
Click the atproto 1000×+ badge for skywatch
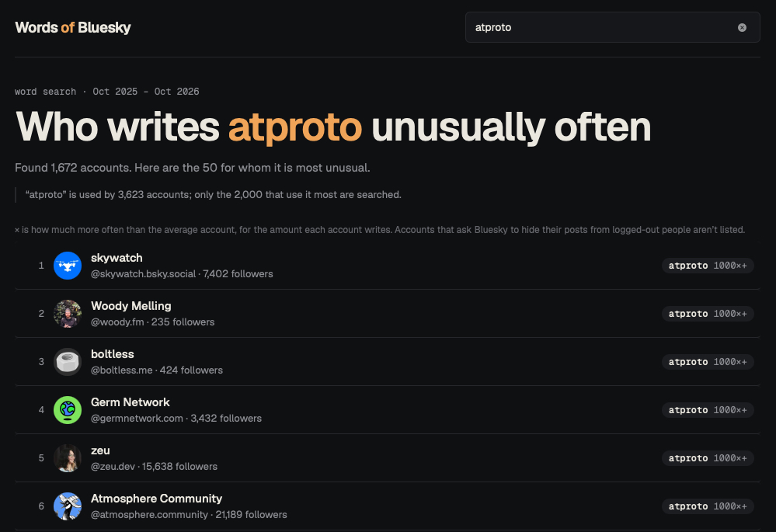point(708,266)
